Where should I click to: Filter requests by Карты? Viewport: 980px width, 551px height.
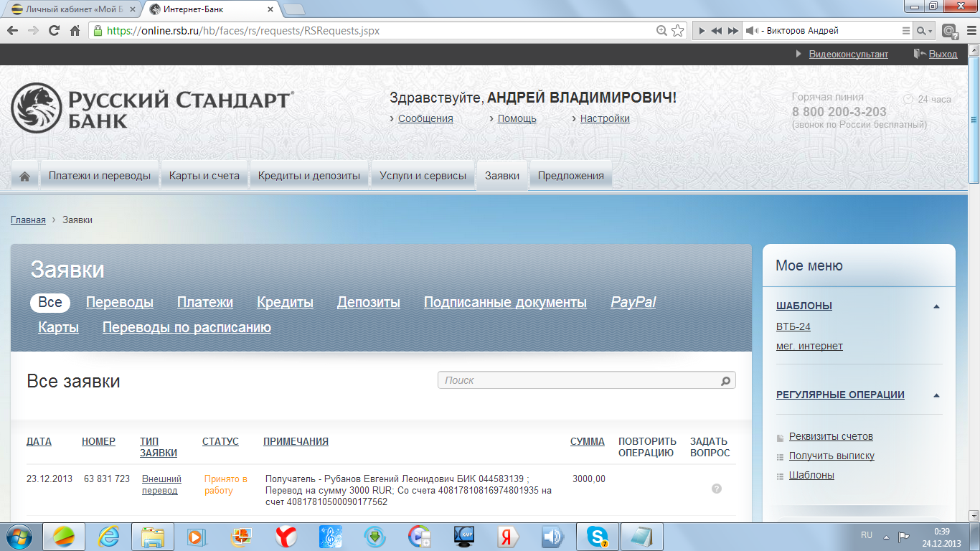coord(58,328)
